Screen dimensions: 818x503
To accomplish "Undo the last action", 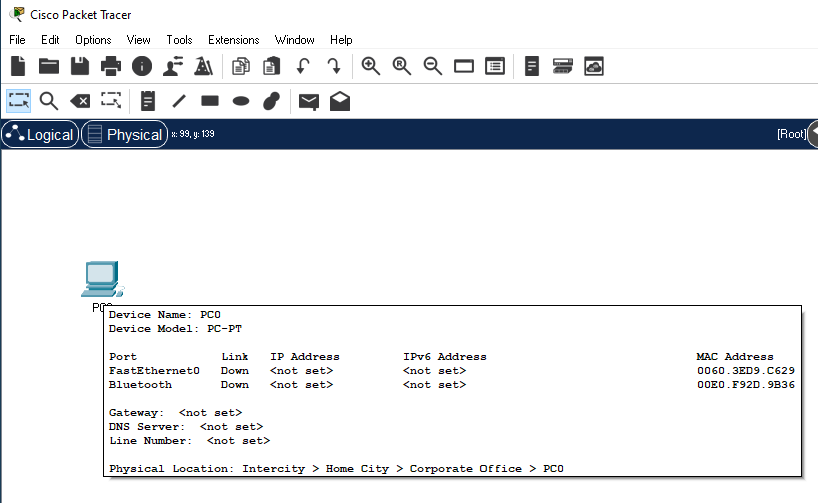I will [303, 66].
